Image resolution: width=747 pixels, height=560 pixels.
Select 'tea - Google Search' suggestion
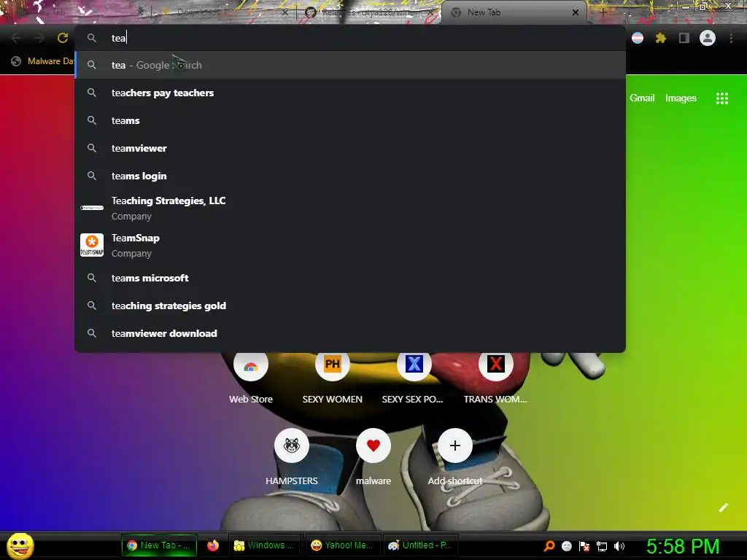350,65
